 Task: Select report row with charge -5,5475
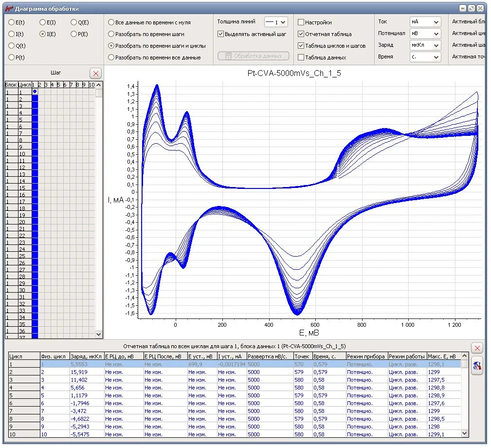click(x=235, y=434)
